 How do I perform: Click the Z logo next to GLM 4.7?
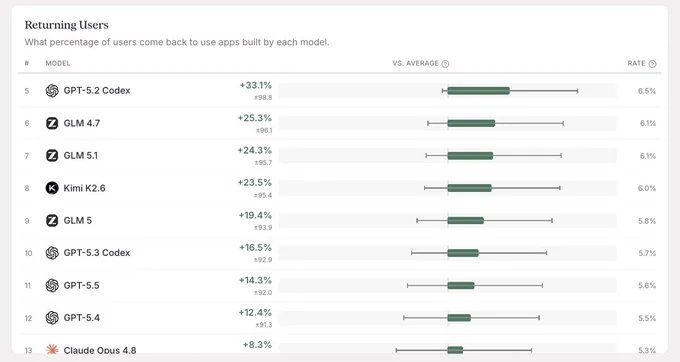point(52,123)
